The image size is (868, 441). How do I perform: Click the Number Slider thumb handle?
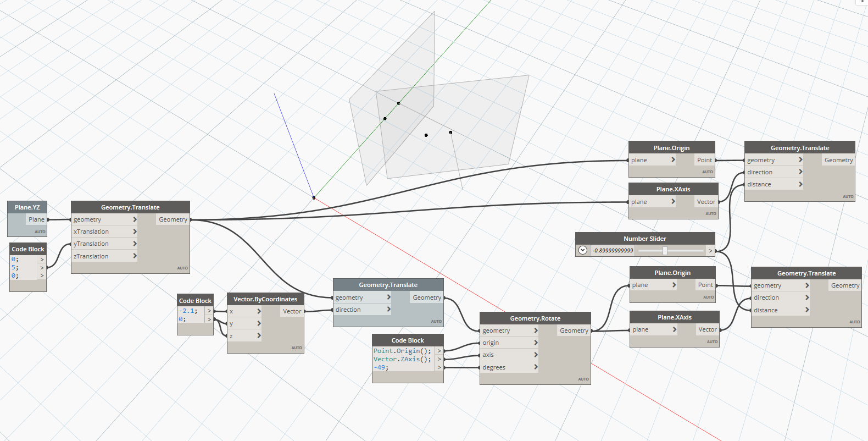click(665, 251)
